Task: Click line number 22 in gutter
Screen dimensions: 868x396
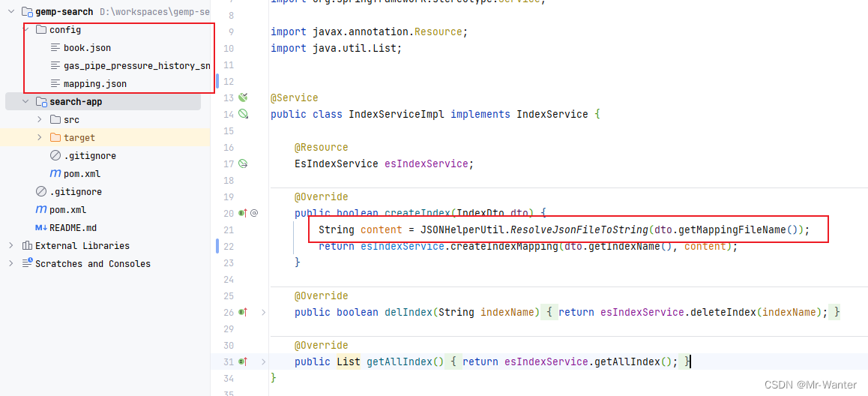Action: click(x=228, y=246)
